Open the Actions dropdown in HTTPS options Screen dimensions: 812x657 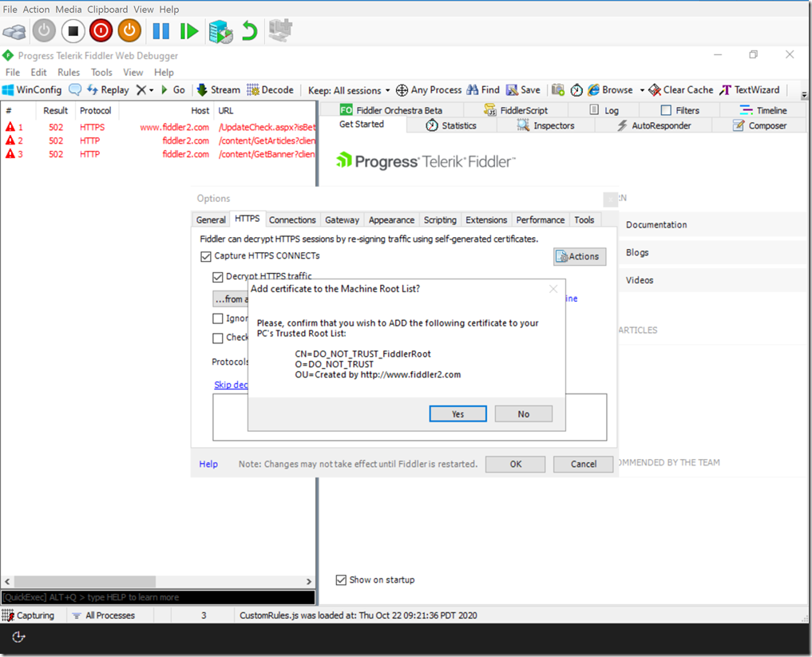pyautogui.click(x=579, y=256)
